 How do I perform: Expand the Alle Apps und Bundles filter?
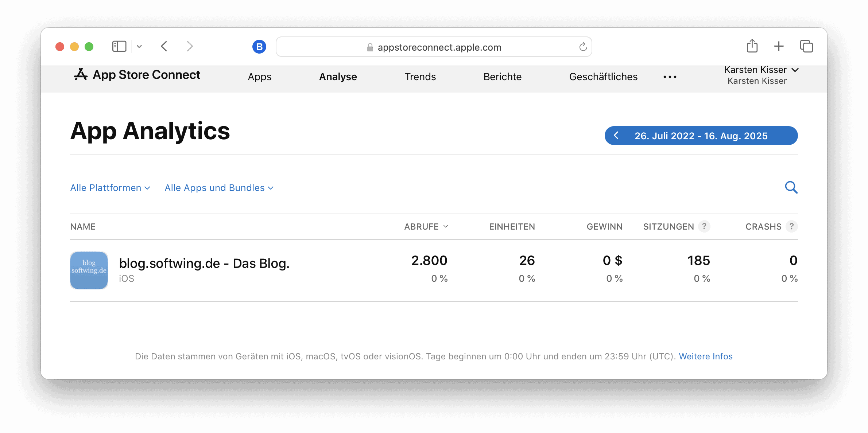click(x=219, y=188)
